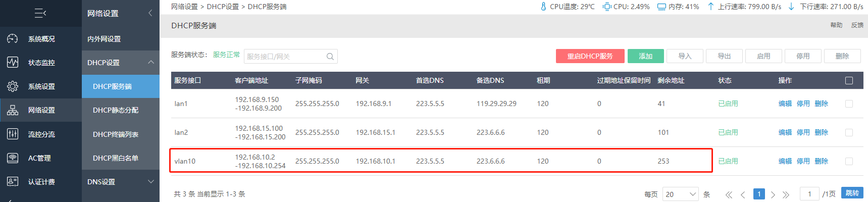Screen dimensions: 868x202
Task: Collapse the DHCP设置 submenu
Action: pos(151,62)
